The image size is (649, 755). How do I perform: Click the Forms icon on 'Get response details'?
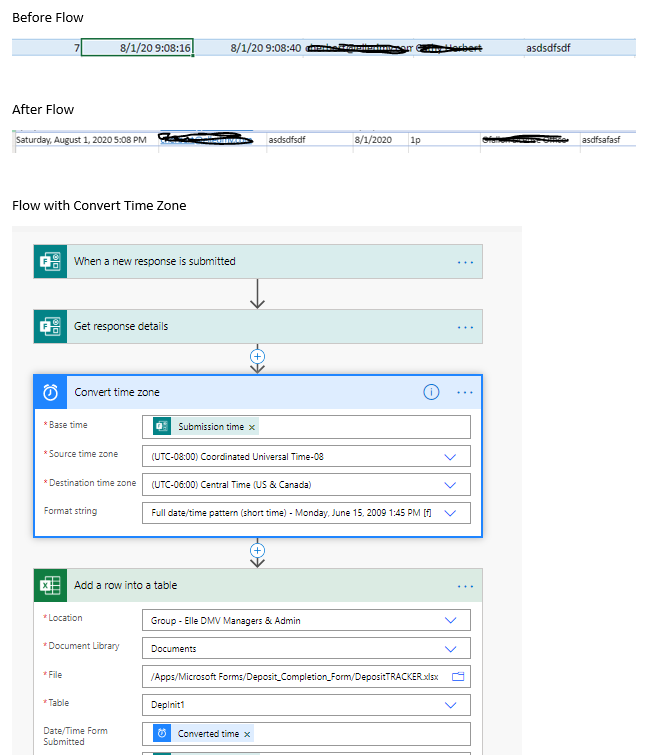pyautogui.click(x=50, y=326)
